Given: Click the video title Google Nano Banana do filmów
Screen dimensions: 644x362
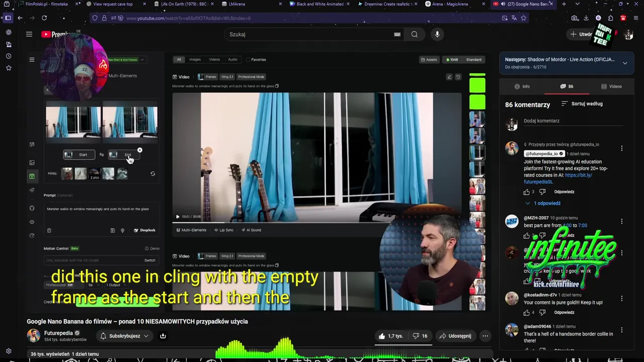Looking at the screenshot, I should coord(137,321).
